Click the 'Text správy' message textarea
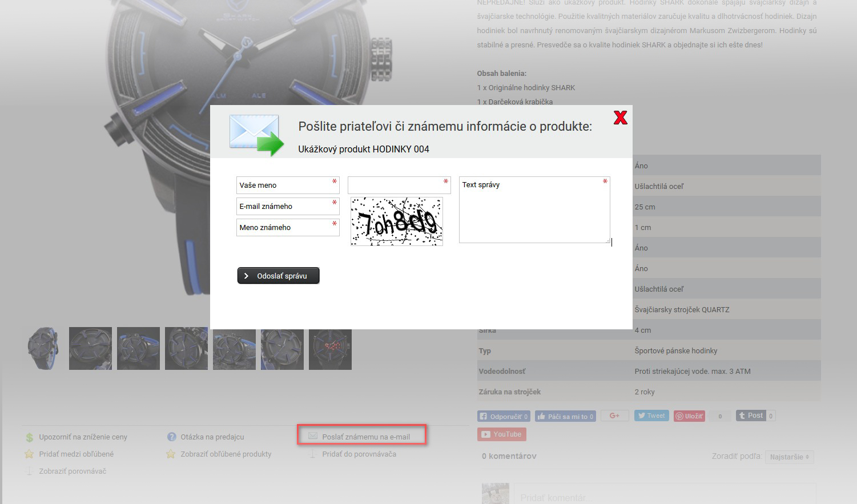The width and height of the screenshot is (857, 504). click(x=534, y=210)
